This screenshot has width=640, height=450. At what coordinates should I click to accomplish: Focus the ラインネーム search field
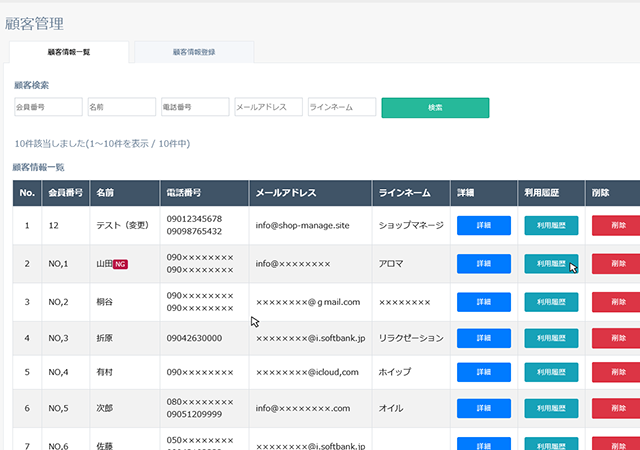(x=342, y=107)
